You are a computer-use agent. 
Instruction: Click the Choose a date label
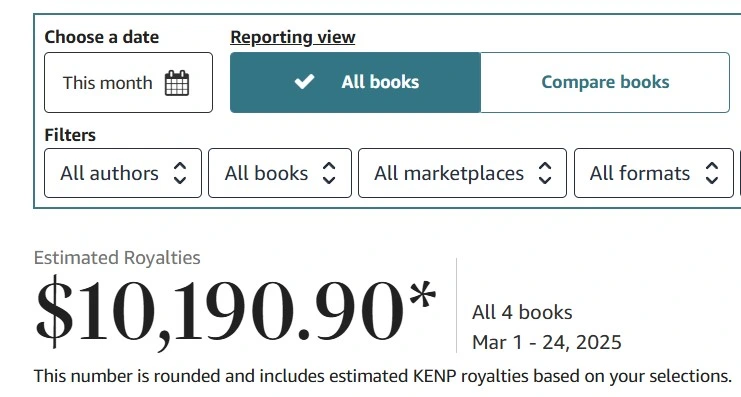click(102, 37)
